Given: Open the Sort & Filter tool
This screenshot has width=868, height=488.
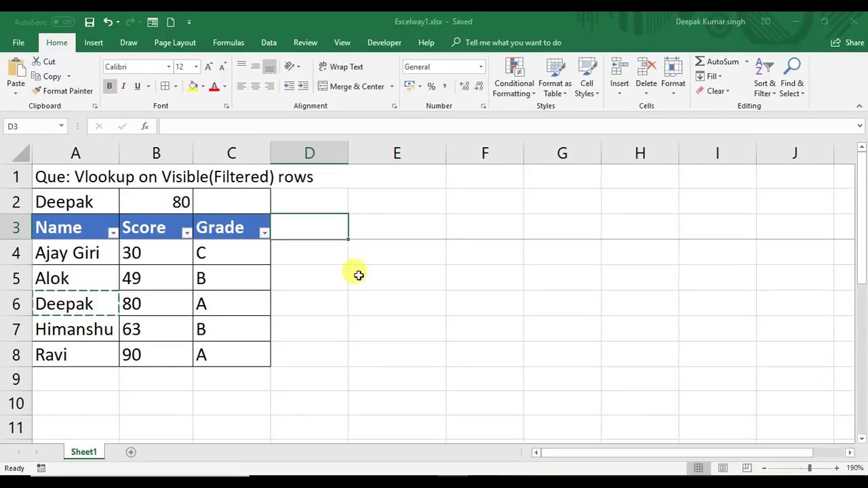Looking at the screenshot, I should (x=764, y=78).
